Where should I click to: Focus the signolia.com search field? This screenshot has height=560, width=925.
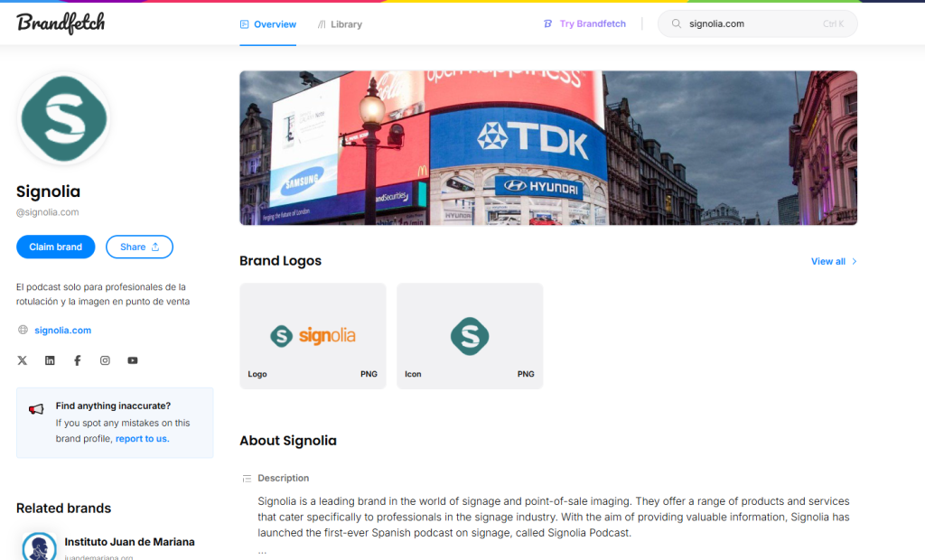click(x=758, y=23)
